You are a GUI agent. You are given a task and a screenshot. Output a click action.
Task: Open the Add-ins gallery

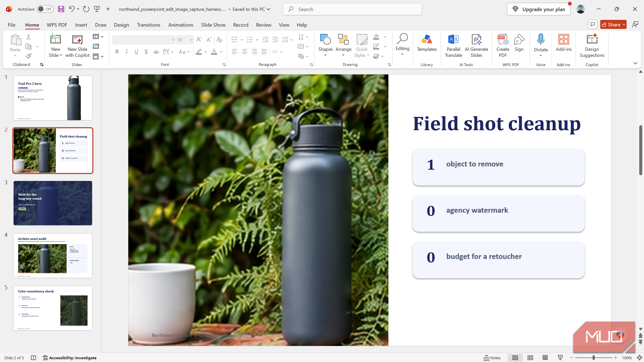(x=563, y=43)
